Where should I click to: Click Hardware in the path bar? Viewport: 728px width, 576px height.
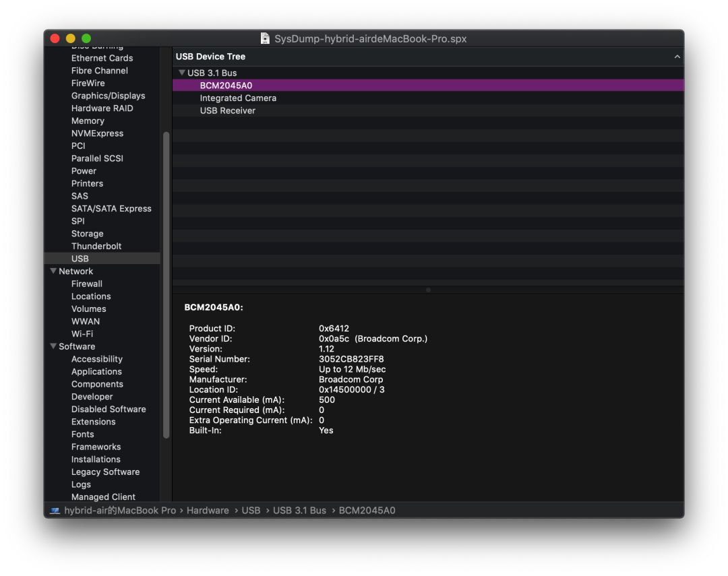click(x=208, y=511)
